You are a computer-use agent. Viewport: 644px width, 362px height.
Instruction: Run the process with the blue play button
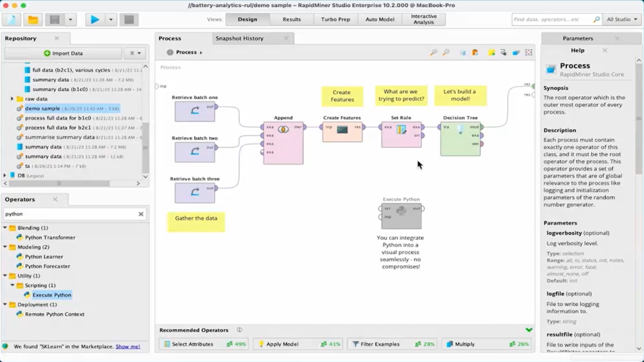(x=95, y=19)
